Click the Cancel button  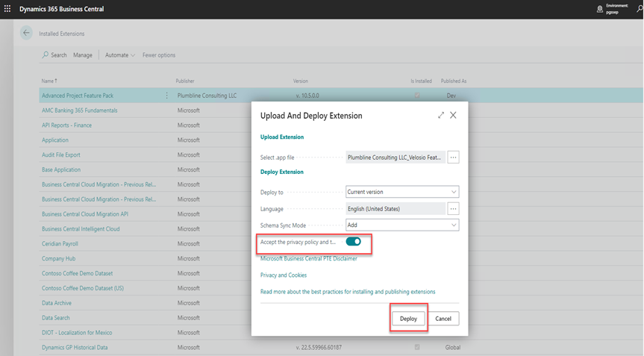point(443,318)
